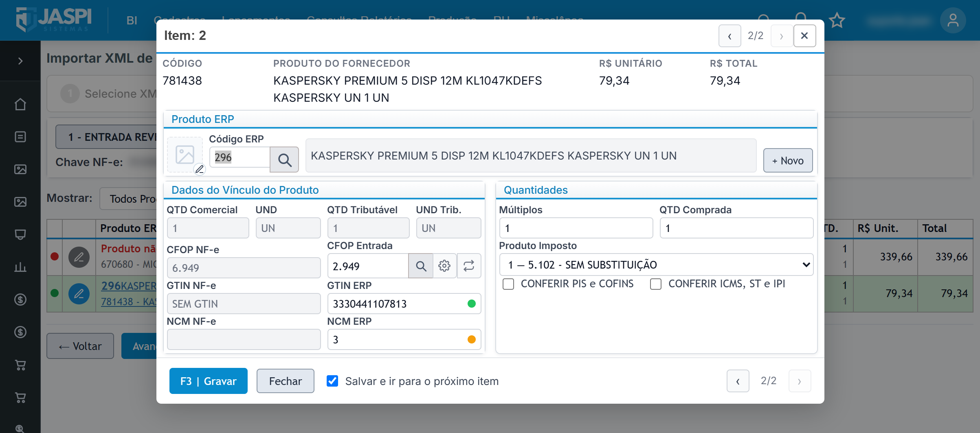Focus the GTIN ERP field
This screenshot has height=433, width=980.
pos(404,304)
